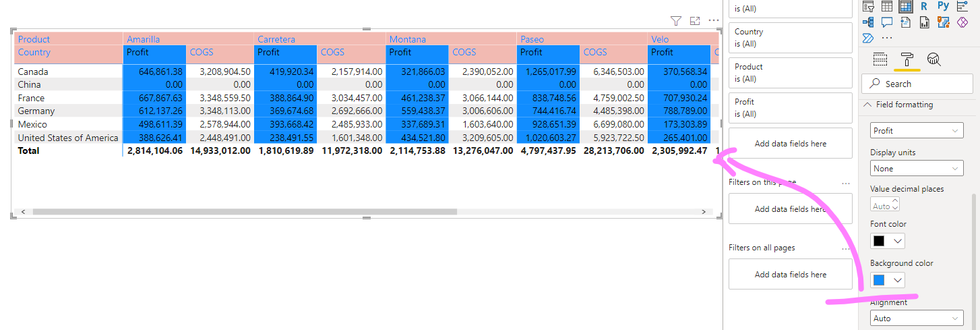Open the Display units dropdown
Image resolution: width=980 pixels, height=330 pixels.
point(917,168)
